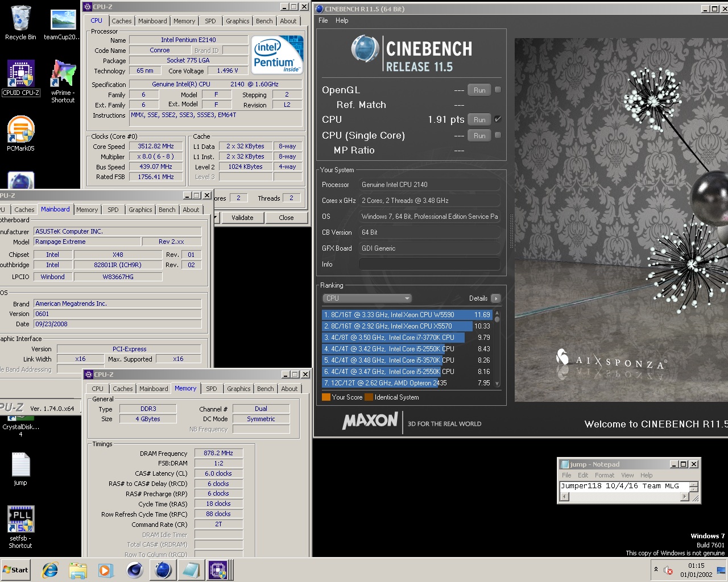
Task: Toggle CPU Single Core test checkbox
Action: click(x=498, y=135)
